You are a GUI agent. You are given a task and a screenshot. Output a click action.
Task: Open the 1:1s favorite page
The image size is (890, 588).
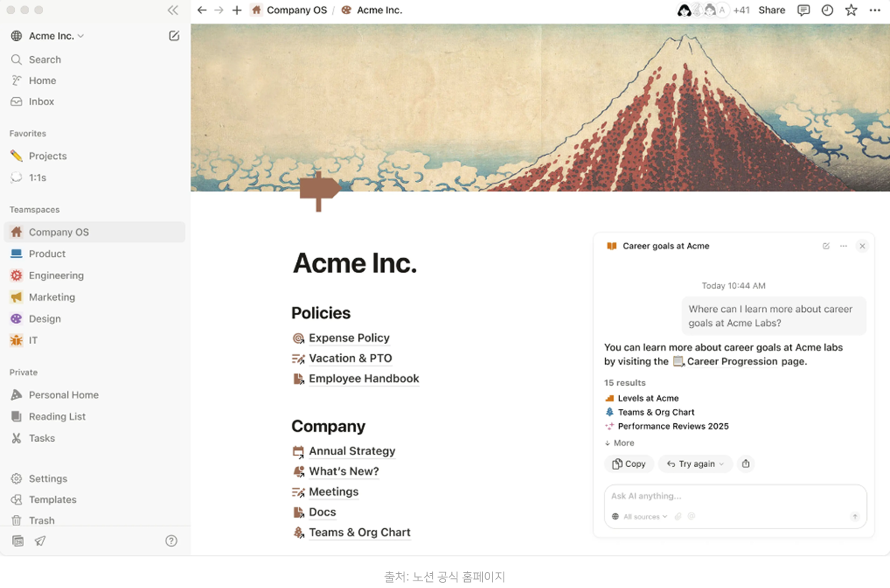tap(94, 178)
